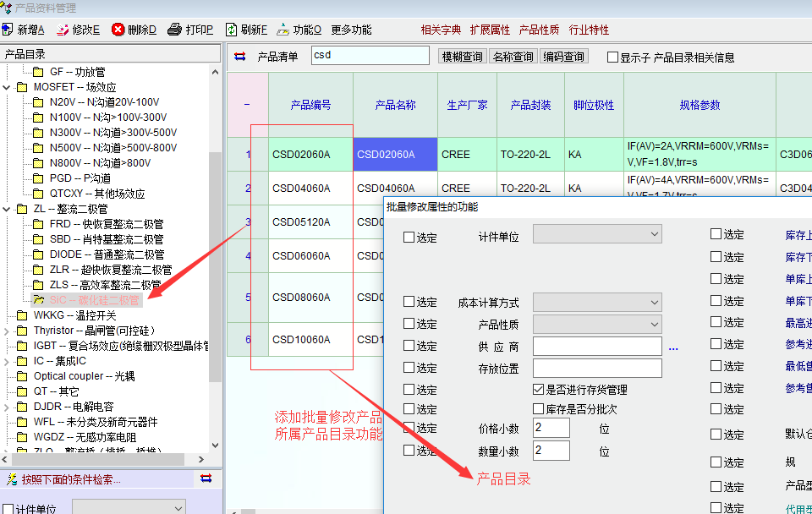Expand the Thyristor tree node
Screen dimensions: 812x514
click(8, 331)
